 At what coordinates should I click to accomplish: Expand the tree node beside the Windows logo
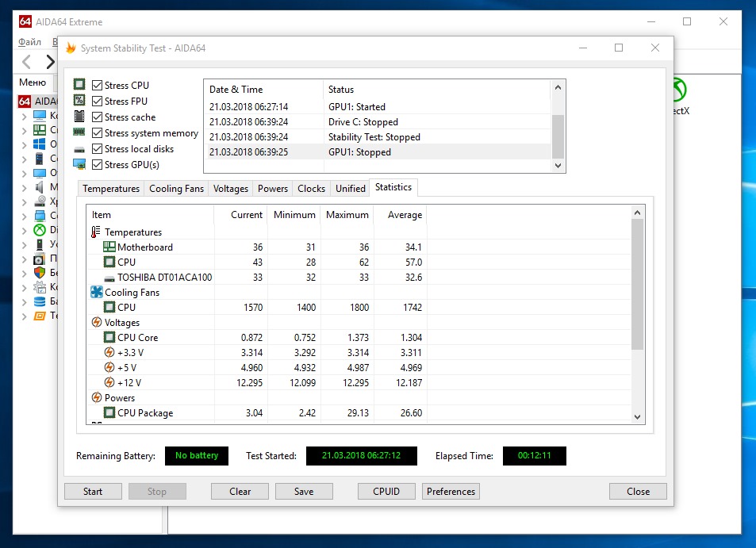24,144
